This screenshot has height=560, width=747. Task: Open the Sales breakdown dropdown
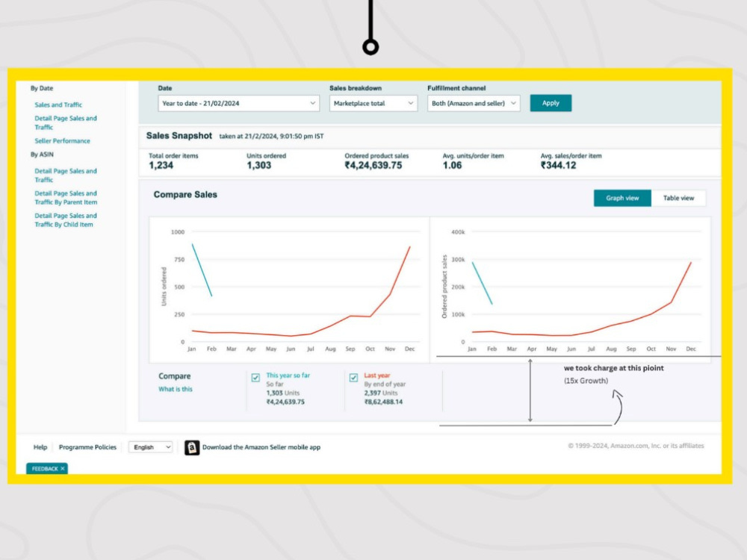(x=373, y=103)
